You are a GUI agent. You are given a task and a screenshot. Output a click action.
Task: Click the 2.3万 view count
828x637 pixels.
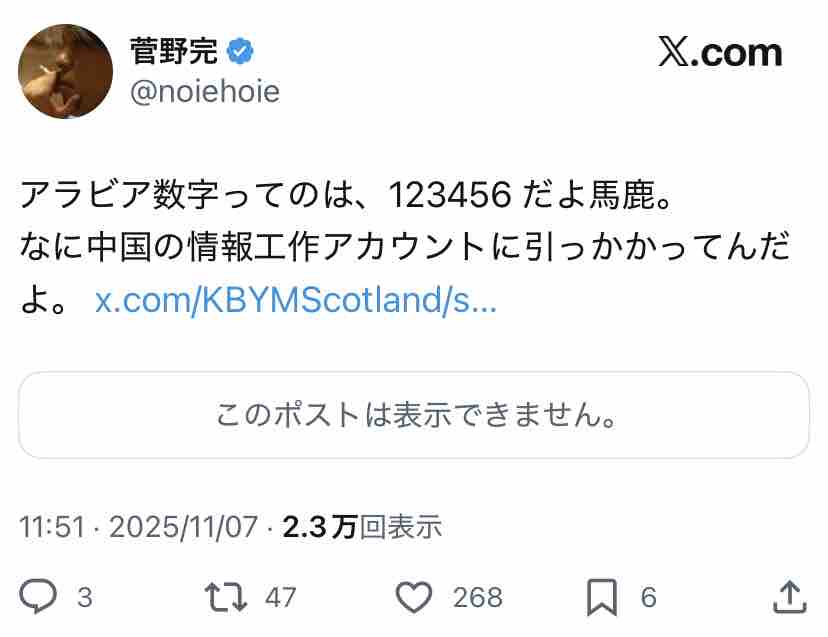[320, 527]
